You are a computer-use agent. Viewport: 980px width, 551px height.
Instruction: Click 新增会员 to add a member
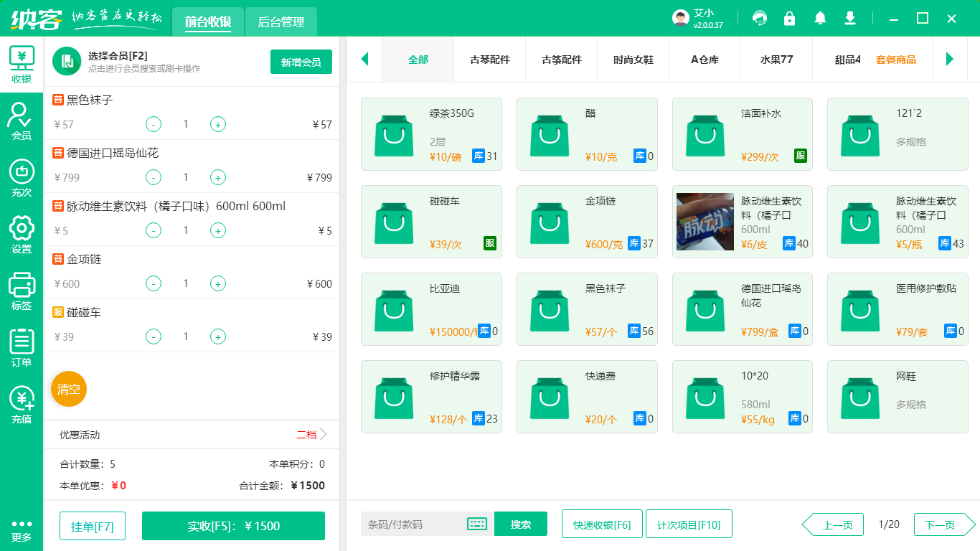(301, 62)
